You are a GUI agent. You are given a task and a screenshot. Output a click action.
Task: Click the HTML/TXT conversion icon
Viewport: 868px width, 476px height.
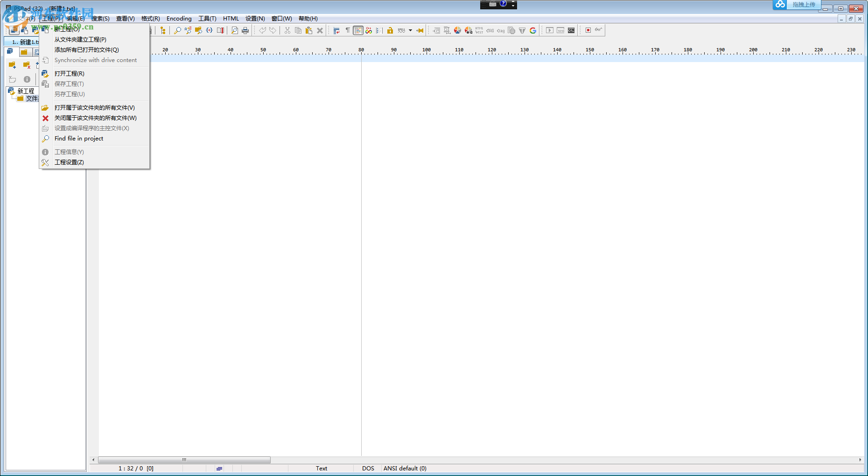pos(479,30)
